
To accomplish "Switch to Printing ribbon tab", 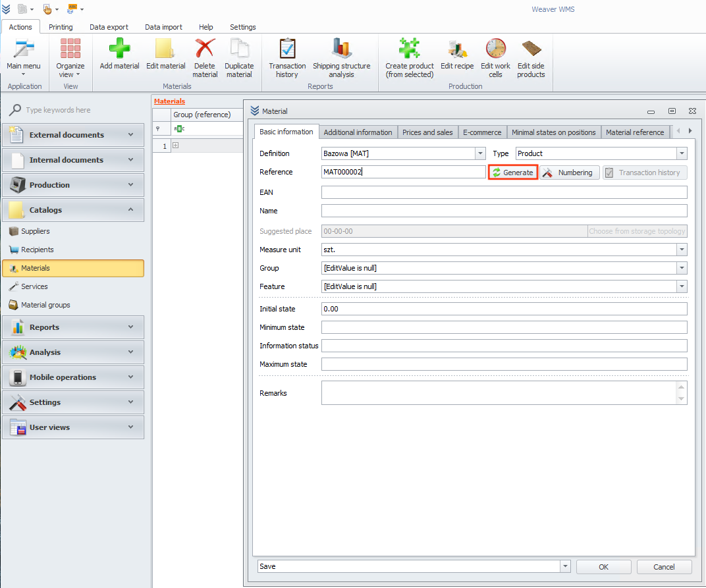I will 61,27.
